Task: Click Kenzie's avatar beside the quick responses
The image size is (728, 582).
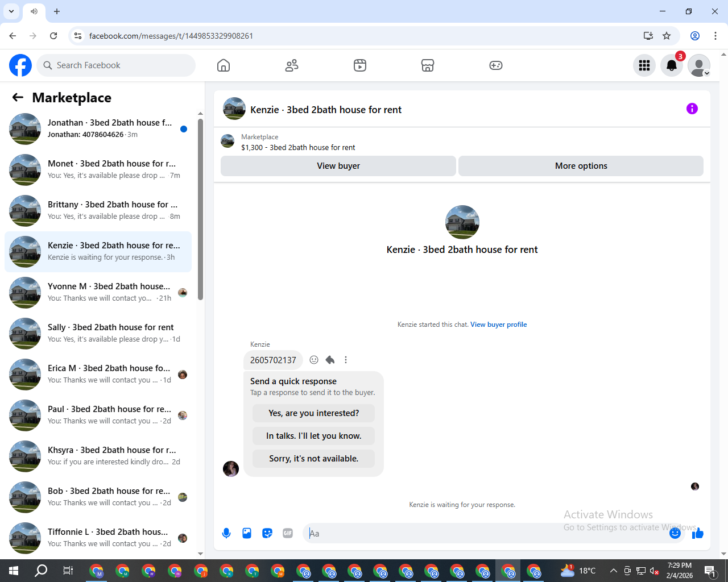Action: (231, 469)
